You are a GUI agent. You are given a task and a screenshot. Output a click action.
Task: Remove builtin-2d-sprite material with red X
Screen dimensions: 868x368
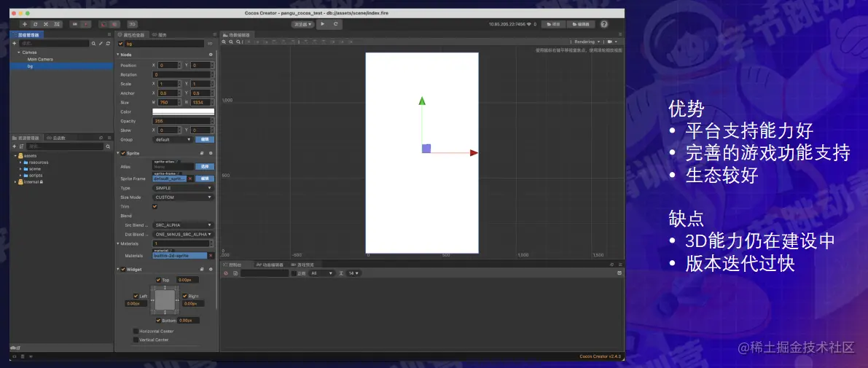[x=211, y=256]
